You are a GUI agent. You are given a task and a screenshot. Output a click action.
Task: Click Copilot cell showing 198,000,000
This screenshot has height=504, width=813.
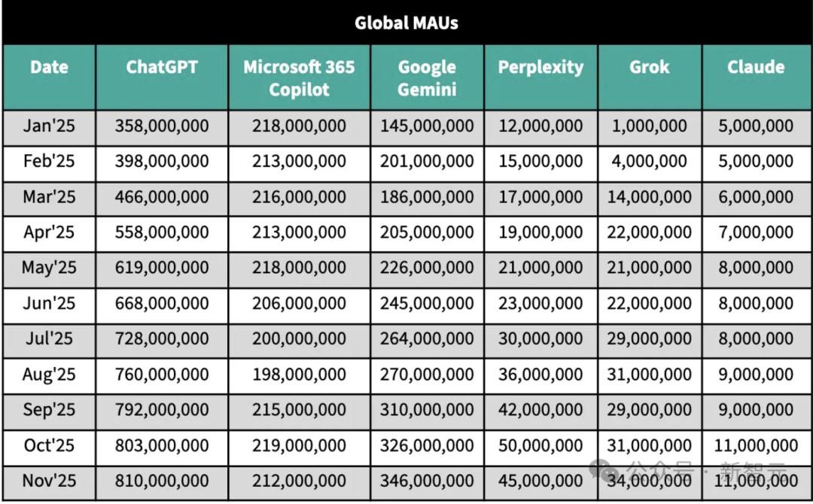pos(299,375)
